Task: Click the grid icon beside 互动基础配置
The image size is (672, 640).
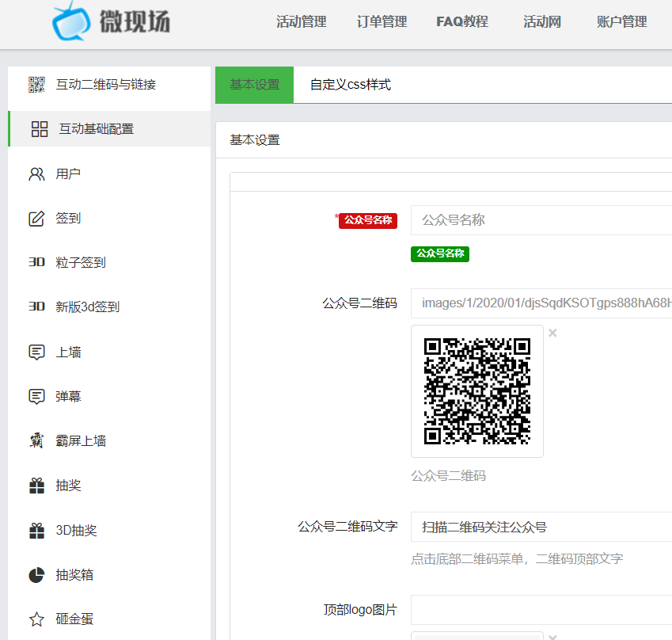Action: coord(40,129)
